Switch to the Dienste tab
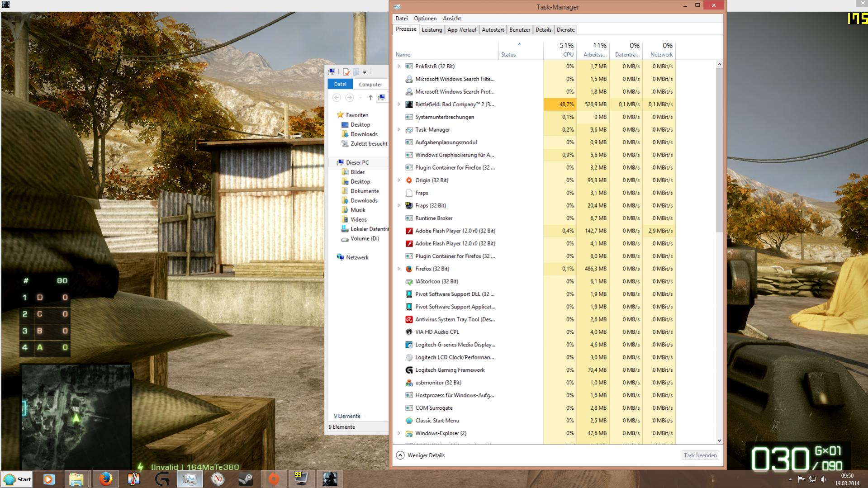 click(565, 30)
